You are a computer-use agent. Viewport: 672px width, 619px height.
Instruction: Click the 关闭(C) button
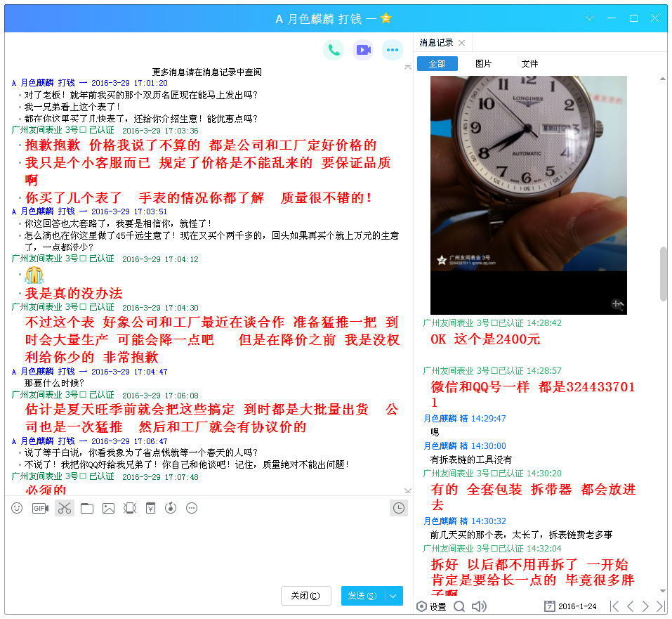pos(305,597)
